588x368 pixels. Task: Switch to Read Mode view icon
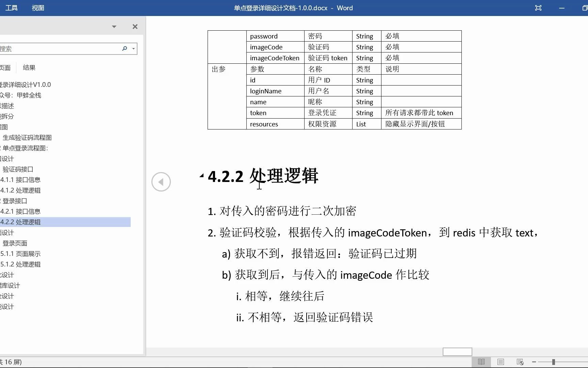[x=481, y=362]
